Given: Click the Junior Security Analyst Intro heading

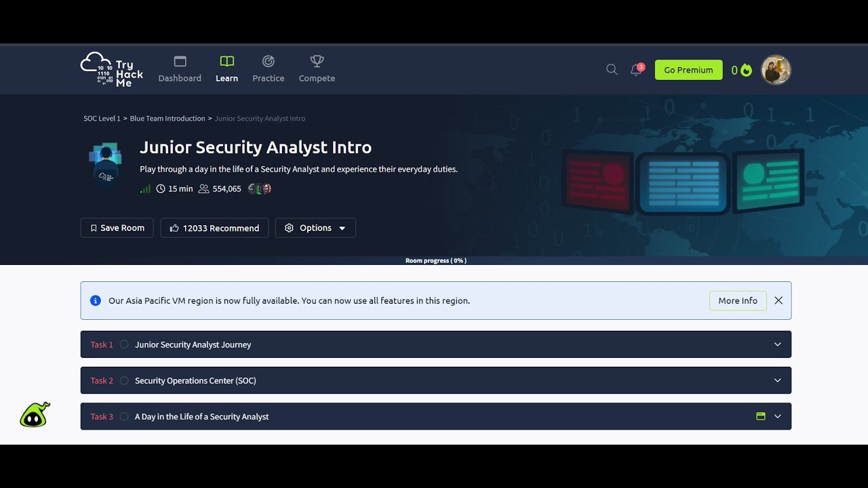Looking at the screenshot, I should (256, 147).
